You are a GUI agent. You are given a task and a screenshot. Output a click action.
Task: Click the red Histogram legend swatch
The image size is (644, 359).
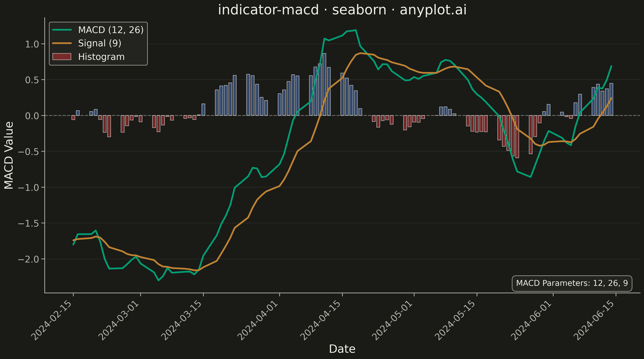pyautogui.click(x=62, y=57)
